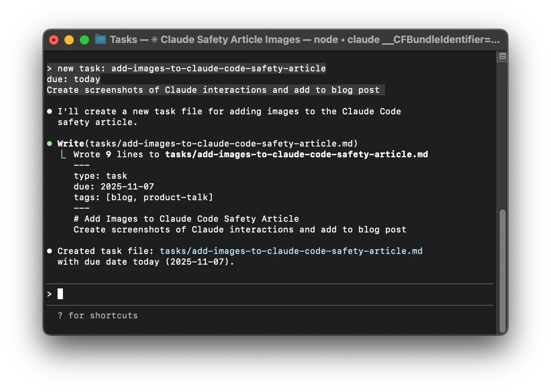The image size is (551, 392).
Task: Click the blue folder proxy icon in title bar
Action: 100,40
